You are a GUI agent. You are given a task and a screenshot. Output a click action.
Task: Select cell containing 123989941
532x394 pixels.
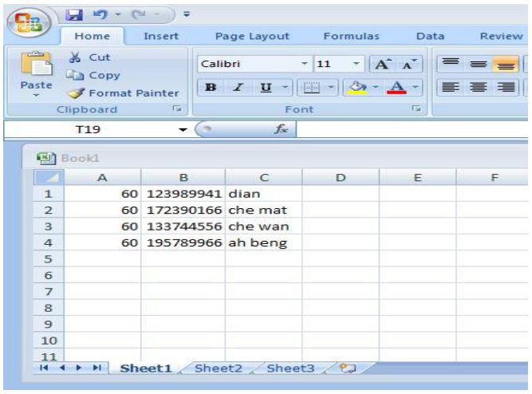click(183, 194)
